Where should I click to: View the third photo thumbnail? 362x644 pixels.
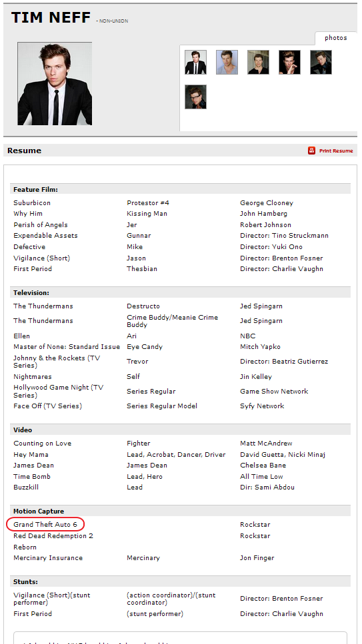[x=259, y=63]
